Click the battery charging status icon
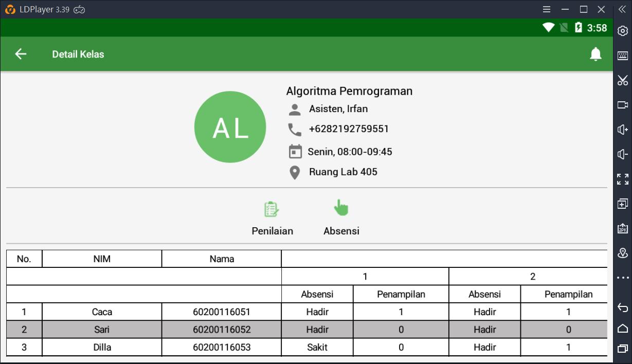Viewport: 632px width, 364px height. pyautogui.click(x=579, y=28)
